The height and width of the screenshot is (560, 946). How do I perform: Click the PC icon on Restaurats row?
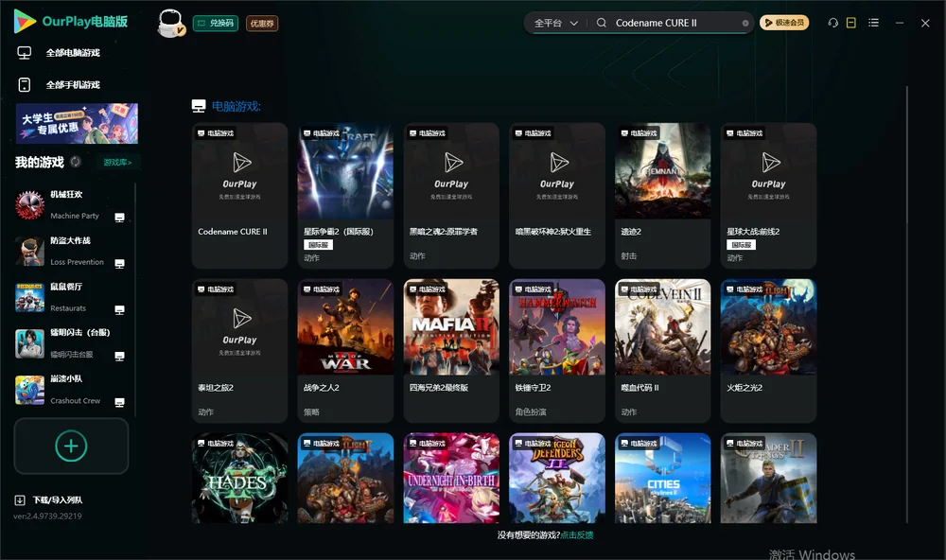coord(119,309)
